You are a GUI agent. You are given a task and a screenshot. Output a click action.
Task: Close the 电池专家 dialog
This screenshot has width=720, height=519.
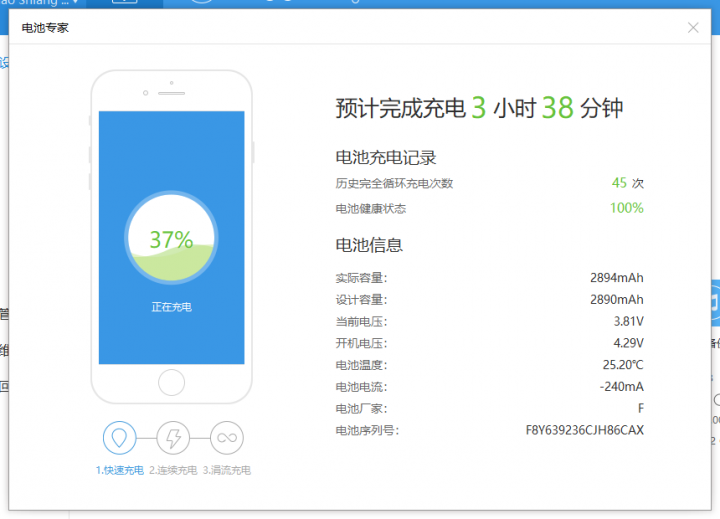point(693,28)
